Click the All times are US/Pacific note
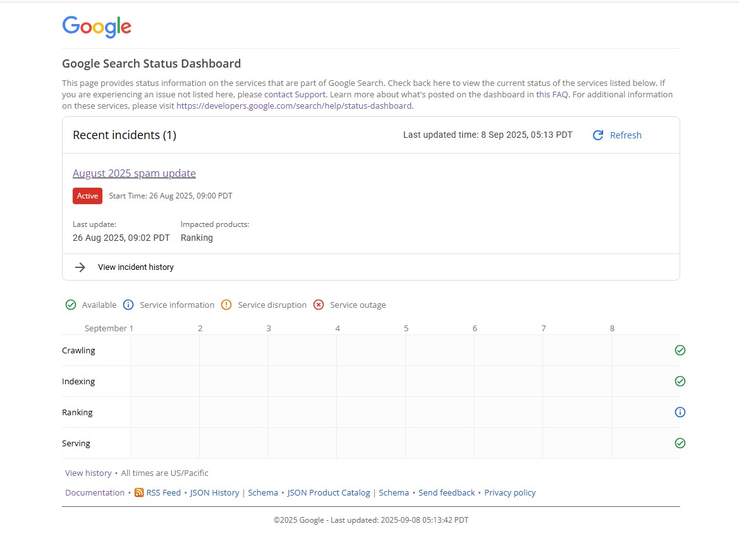This screenshot has height=560, width=739. (164, 473)
